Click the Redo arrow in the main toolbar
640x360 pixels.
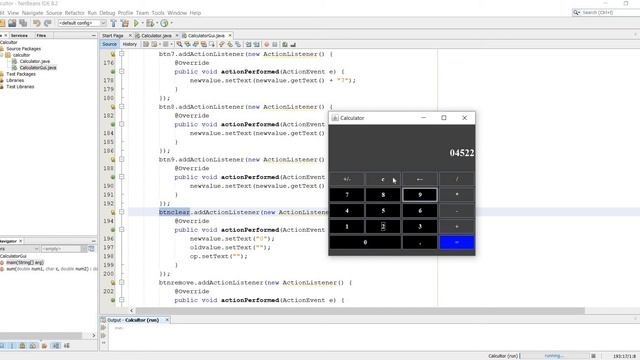(47, 23)
